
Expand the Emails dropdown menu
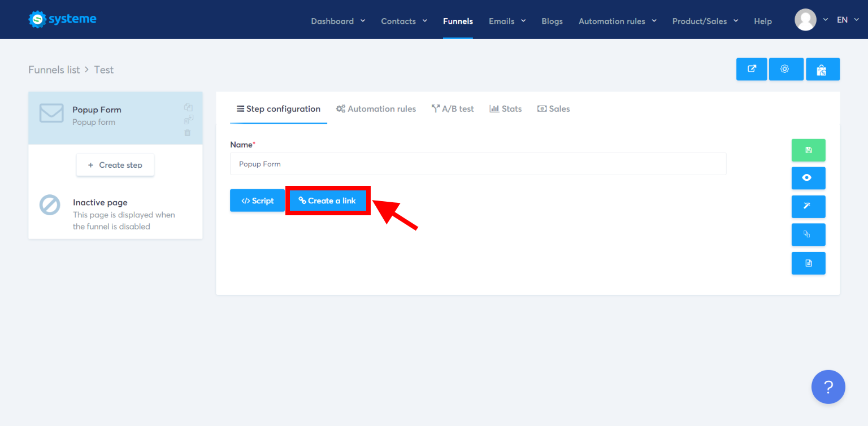[x=506, y=21]
